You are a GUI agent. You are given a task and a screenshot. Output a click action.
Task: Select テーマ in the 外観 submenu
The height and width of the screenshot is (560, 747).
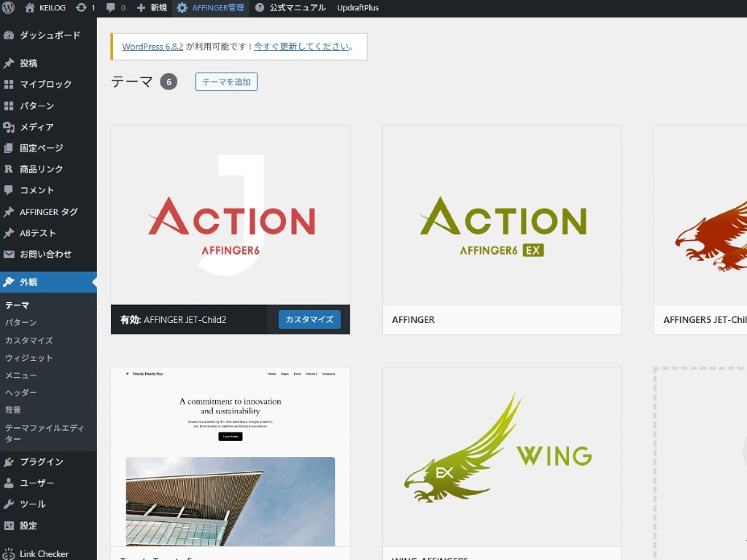coord(18,306)
